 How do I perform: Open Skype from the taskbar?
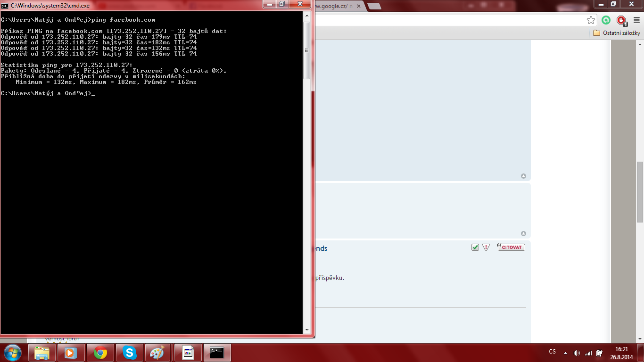[x=129, y=353]
